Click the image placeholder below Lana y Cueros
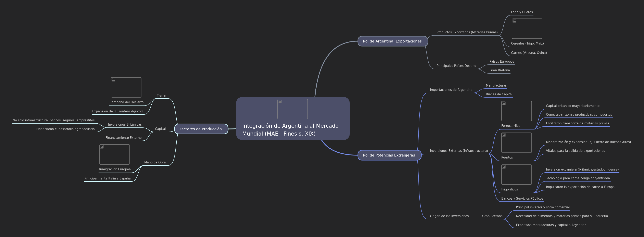 [527, 28]
